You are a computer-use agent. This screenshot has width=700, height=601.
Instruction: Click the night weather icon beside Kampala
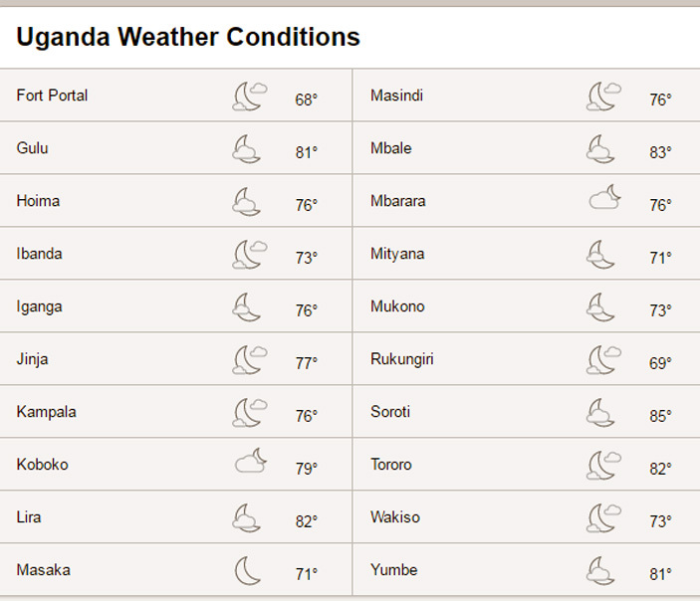click(250, 412)
